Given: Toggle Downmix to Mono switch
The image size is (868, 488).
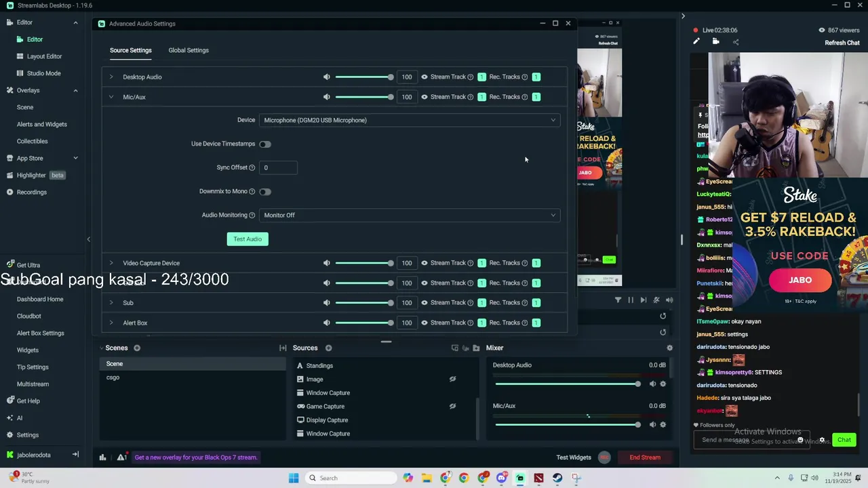Looking at the screenshot, I should [264, 192].
